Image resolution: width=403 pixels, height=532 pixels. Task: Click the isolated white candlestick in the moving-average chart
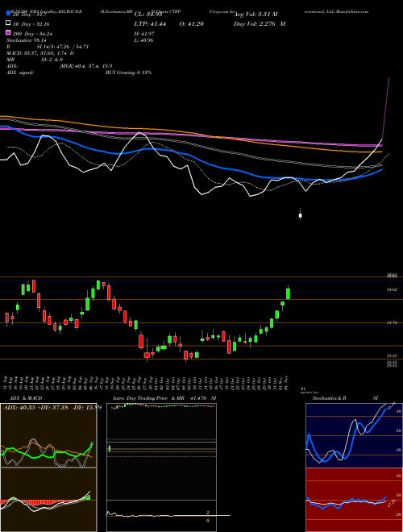coord(300,215)
